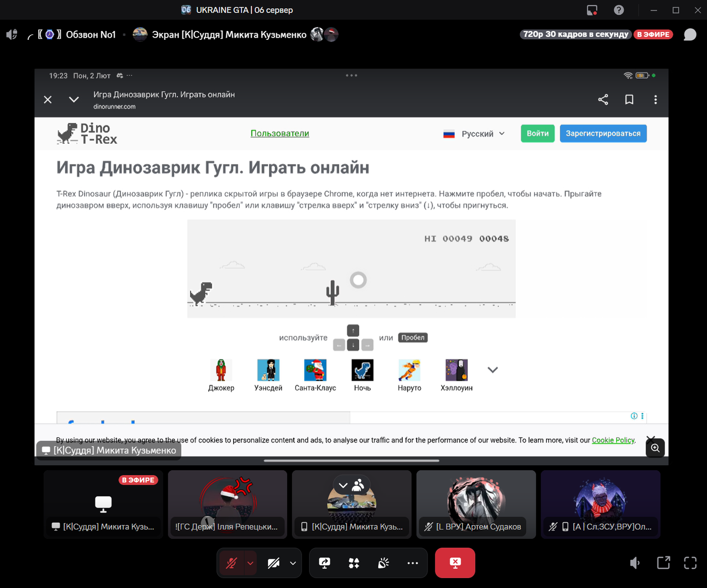Image resolution: width=707 pixels, height=588 pixels.
Task: Choose the Хэллоуин game skin
Action: pyautogui.click(x=457, y=375)
